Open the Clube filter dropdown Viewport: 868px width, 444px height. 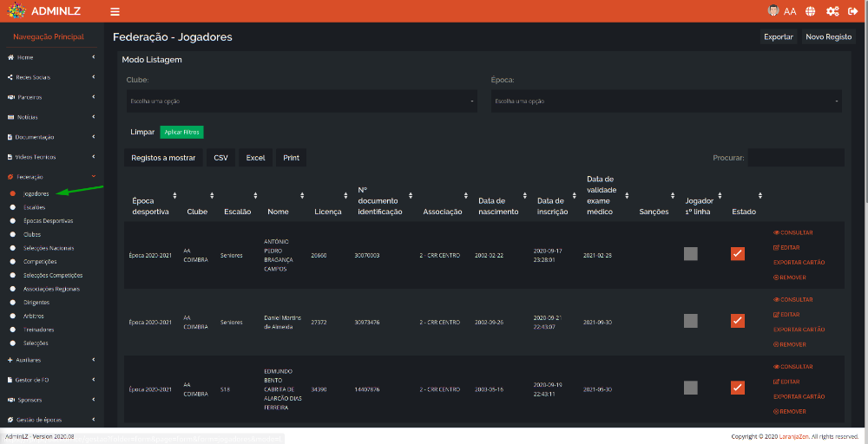tap(302, 101)
